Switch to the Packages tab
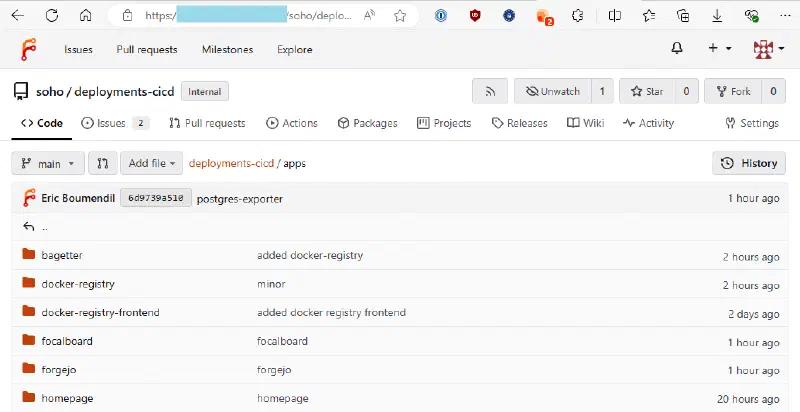Image resolution: width=800 pixels, height=412 pixels. pos(367,123)
